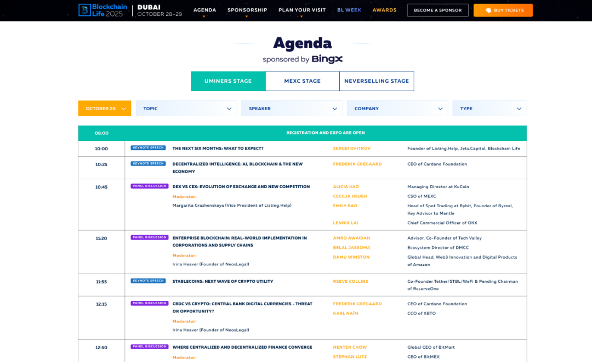
Task: Click the Buy Tickets button
Action: tap(503, 10)
